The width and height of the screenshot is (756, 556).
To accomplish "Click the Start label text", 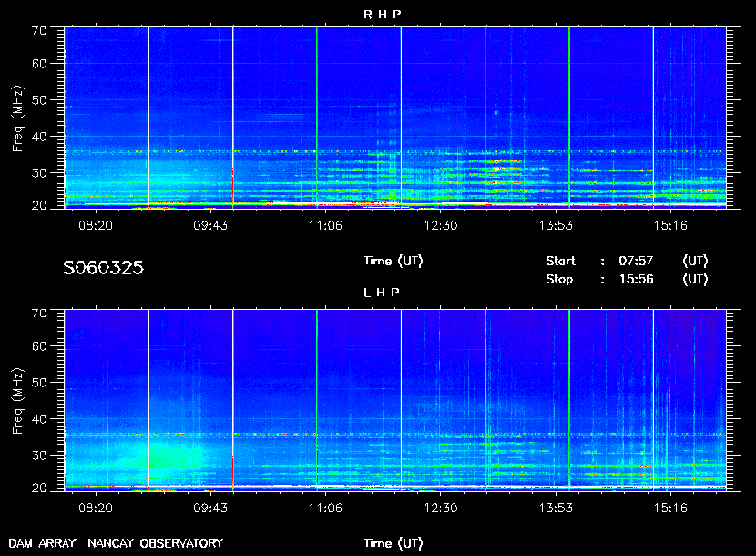I will click(x=560, y=261).
